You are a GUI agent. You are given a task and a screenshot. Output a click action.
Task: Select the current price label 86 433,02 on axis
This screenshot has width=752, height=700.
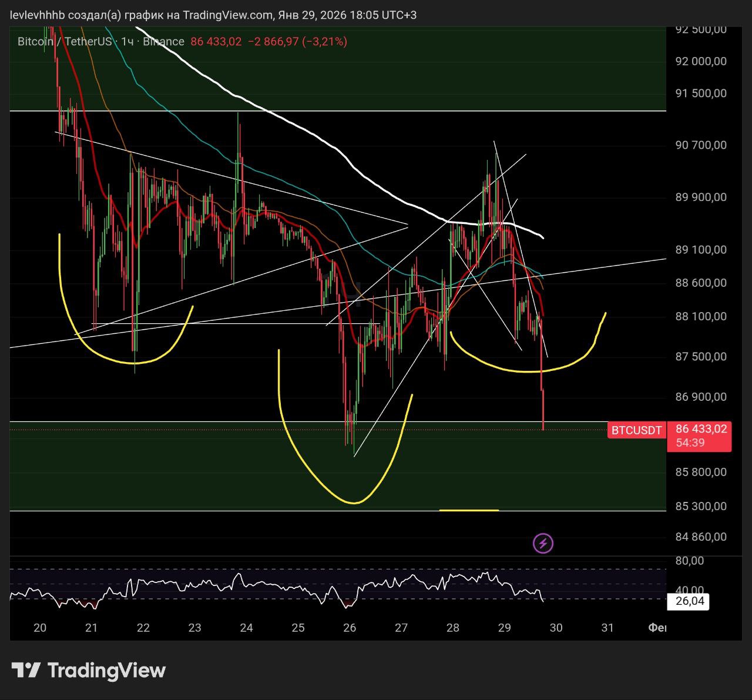point(701,429)
